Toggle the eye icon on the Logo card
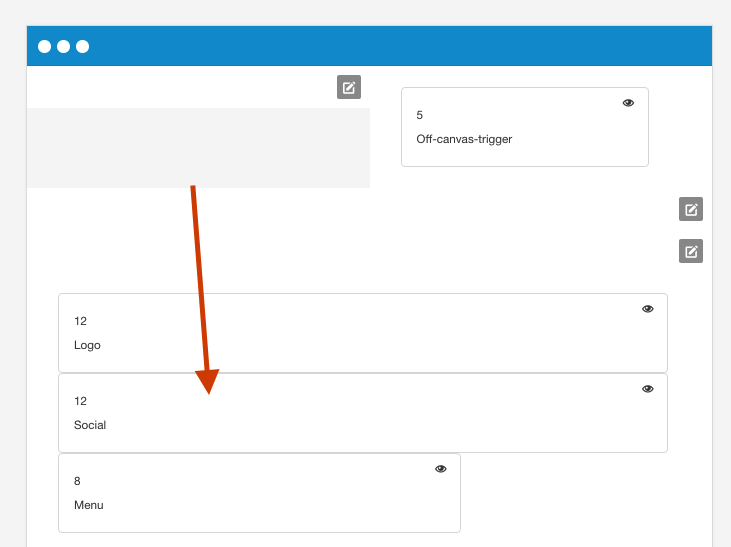 (648, 309)
